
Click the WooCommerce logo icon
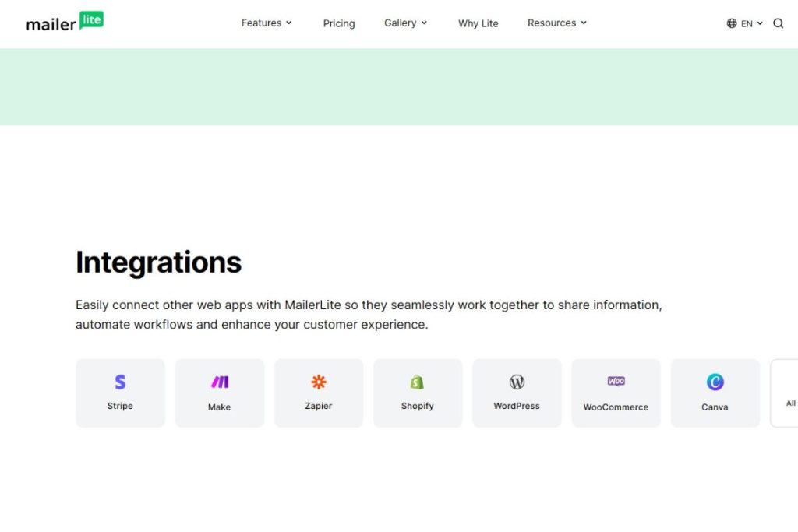pyautogui.click(x=616, y=382)
